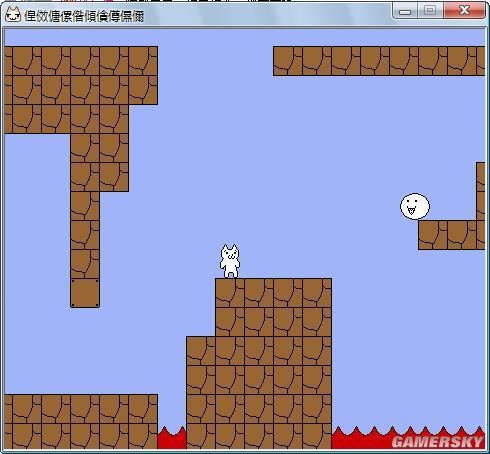The image size is (490, 454).
Task: Click the GAMERSKY watermark
Action: (438, 442)
